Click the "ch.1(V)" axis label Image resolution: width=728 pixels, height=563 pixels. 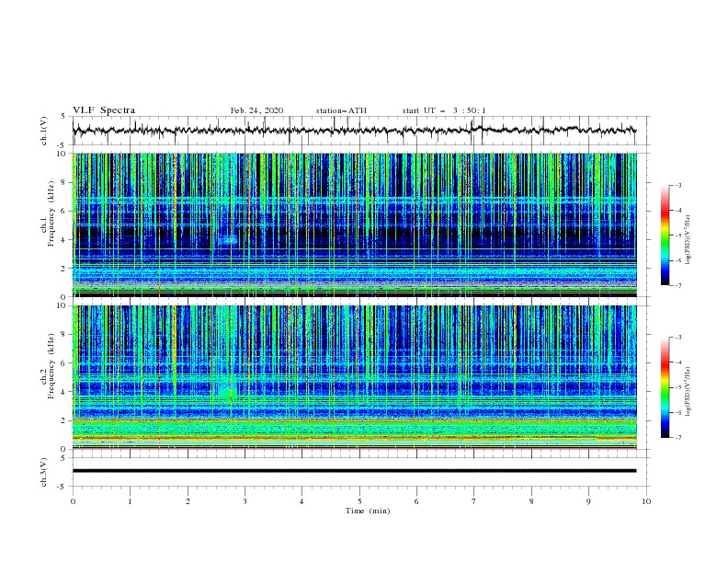(x=44, y=131)
